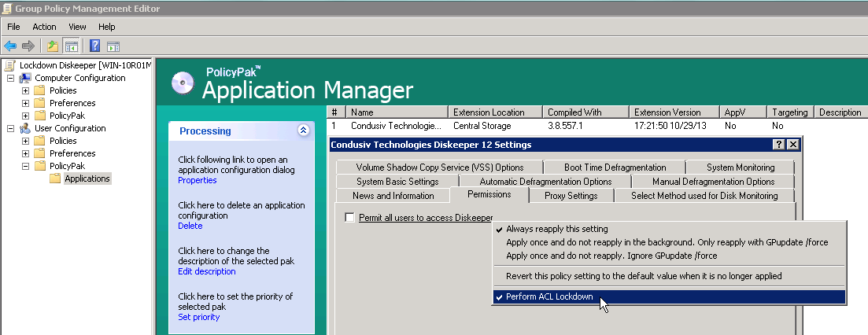Click the Lockdown Diskeeper policy scroll icon

click(x=10, y=65)
